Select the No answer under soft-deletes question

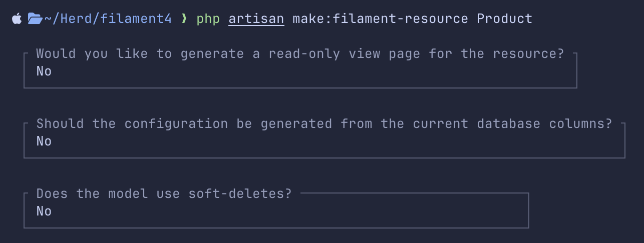(44, 211)
